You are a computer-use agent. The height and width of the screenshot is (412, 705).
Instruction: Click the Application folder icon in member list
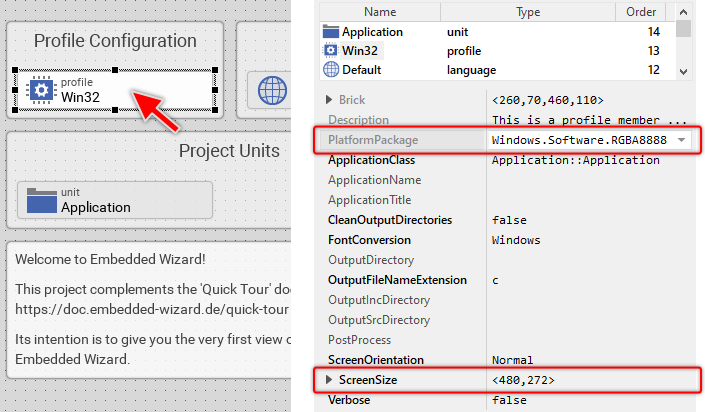[331, 32]
